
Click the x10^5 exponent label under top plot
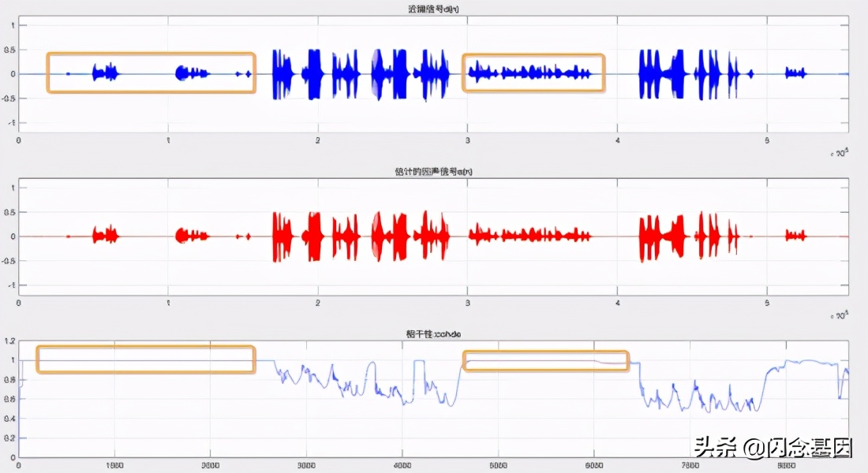(839, 152)
